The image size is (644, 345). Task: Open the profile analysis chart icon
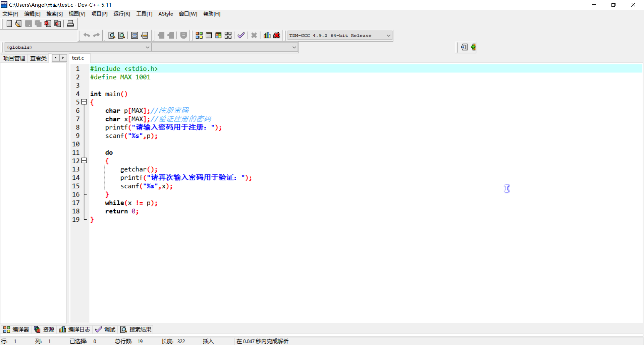267,35
